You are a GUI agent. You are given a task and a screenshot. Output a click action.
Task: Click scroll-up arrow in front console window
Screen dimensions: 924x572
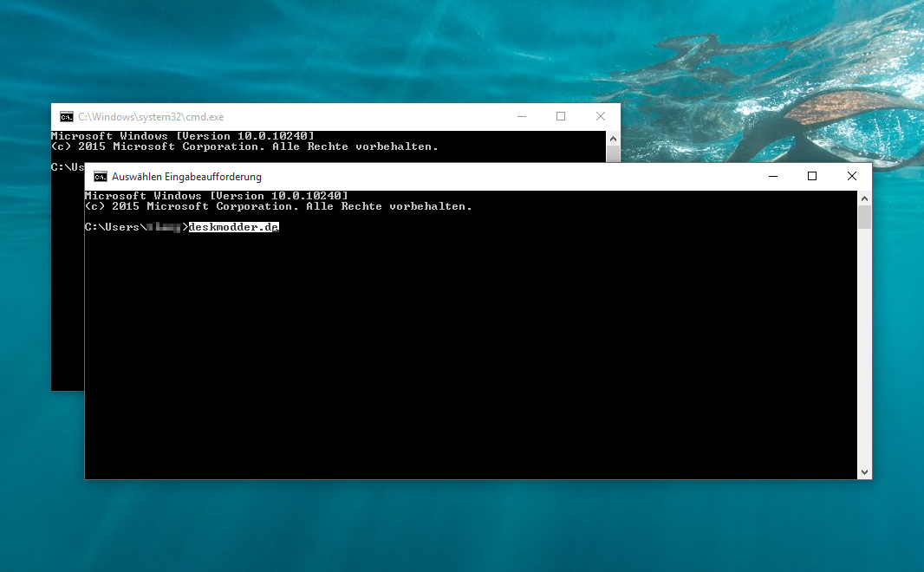click(864, 198)
